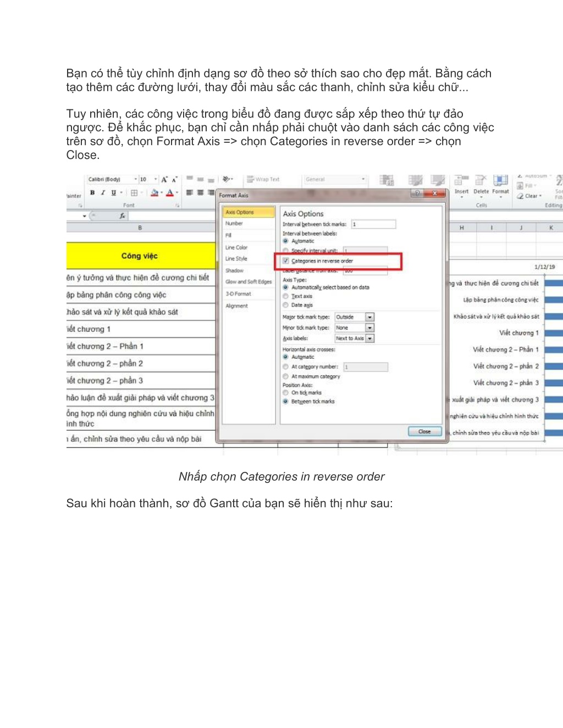Open Line Color category

tap(249, 248)
